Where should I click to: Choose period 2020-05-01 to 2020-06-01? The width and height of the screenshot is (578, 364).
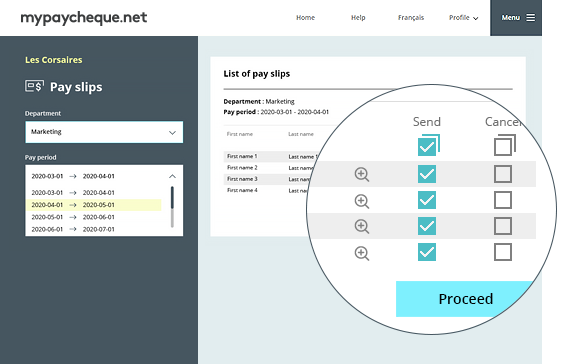coord(73,217)
